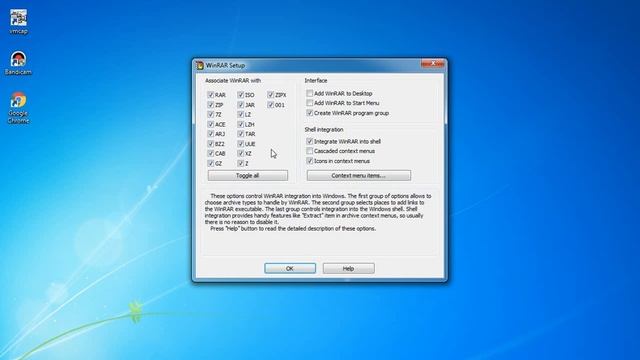
Task: Toggle the ARJ file type checkbox
Action: pyautogui.click(x=211, y=134)
